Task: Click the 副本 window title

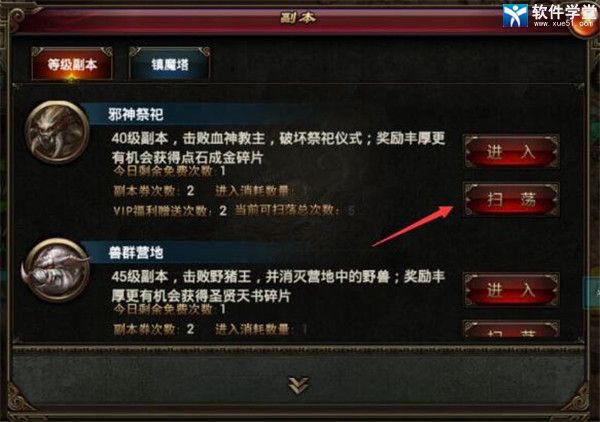Action: 298,17
